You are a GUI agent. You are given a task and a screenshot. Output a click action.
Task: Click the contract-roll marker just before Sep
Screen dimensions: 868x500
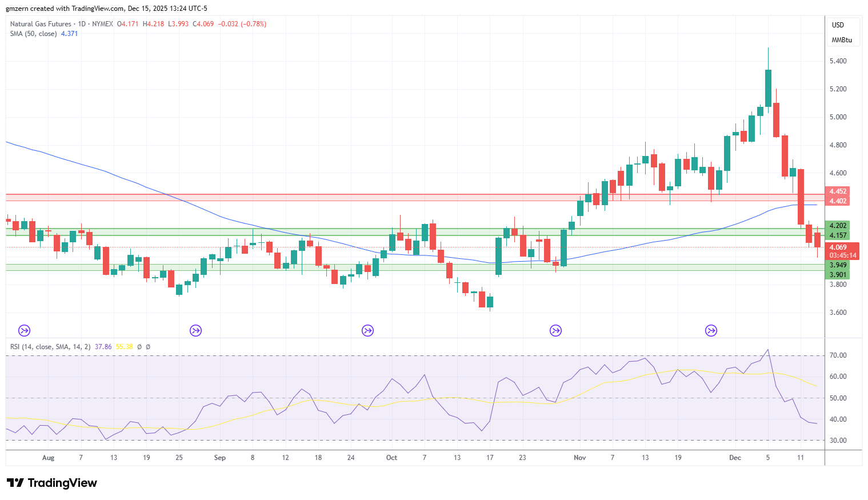click(x=195, y=330)
